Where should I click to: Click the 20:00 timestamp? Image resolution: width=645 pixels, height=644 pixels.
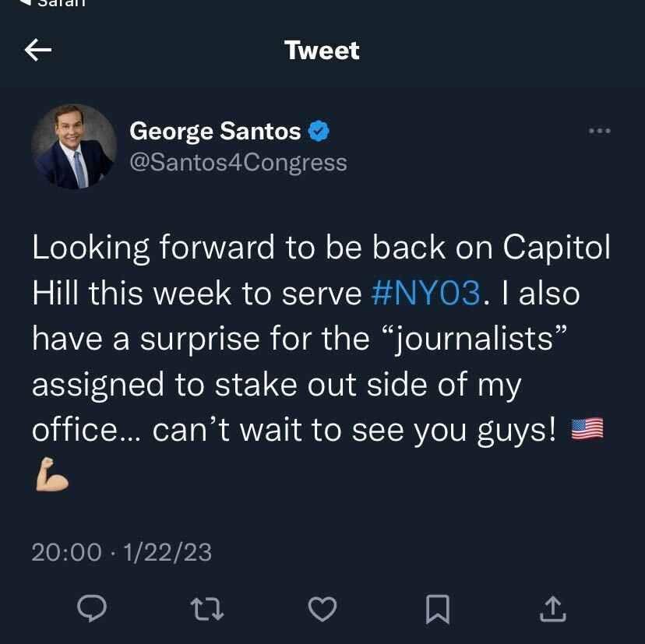tap(66, 552)
